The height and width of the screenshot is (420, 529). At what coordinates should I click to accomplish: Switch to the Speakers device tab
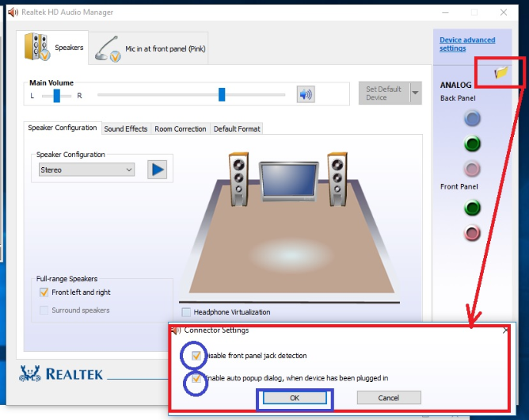tap(52, 47)
